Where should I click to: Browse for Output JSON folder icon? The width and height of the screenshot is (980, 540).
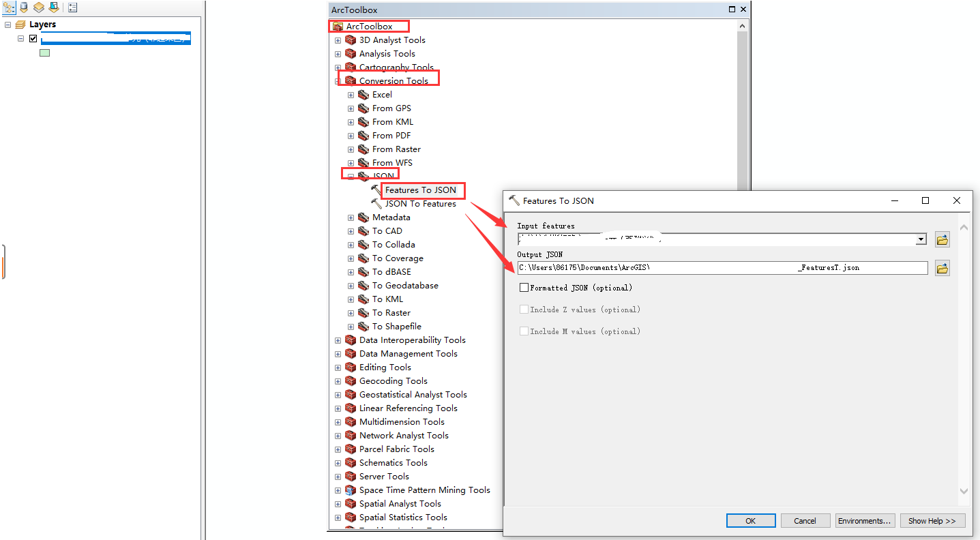942,268
